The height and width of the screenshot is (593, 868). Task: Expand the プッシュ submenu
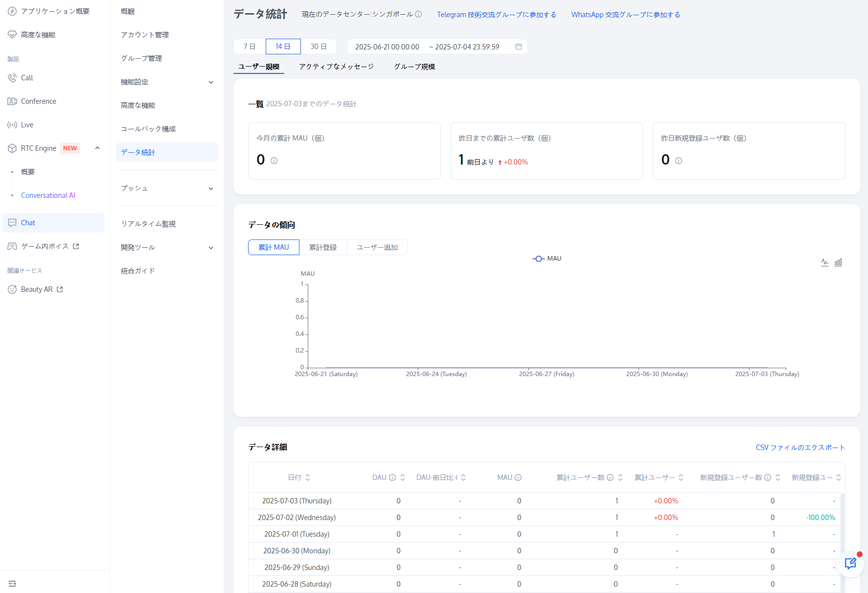[211, 189]
